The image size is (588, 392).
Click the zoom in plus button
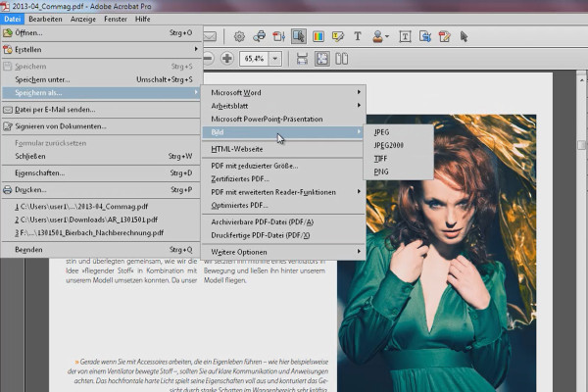tap(226, 59)
